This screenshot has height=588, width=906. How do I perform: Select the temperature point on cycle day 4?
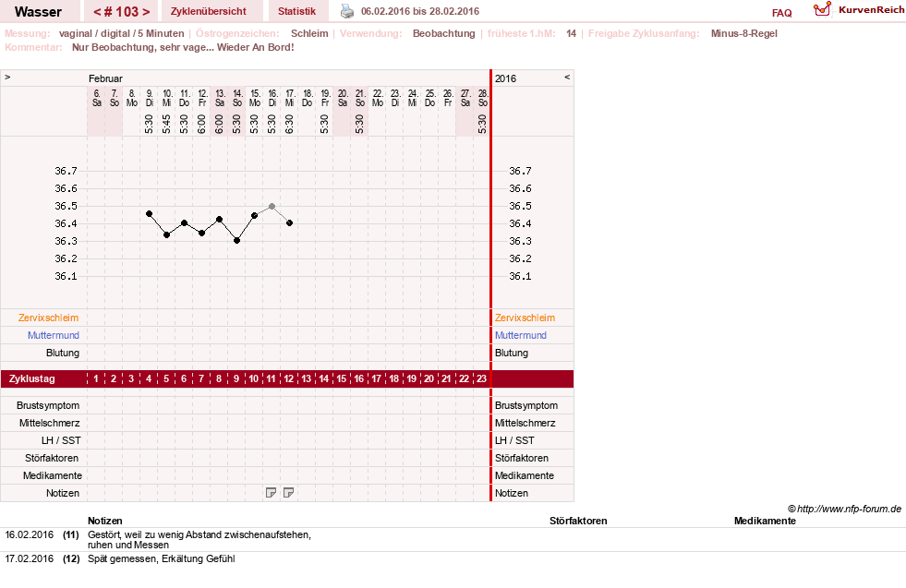149,214
